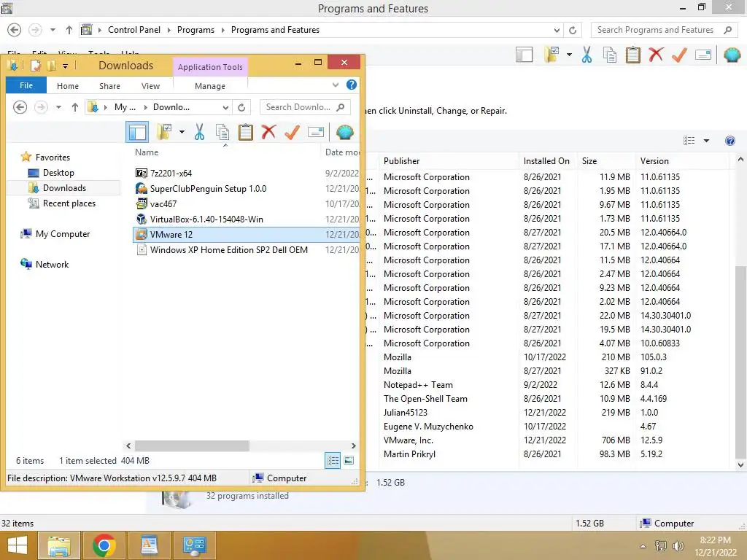
Task: Refresh the Downloads folder
Action: click(x=241, y=107)
